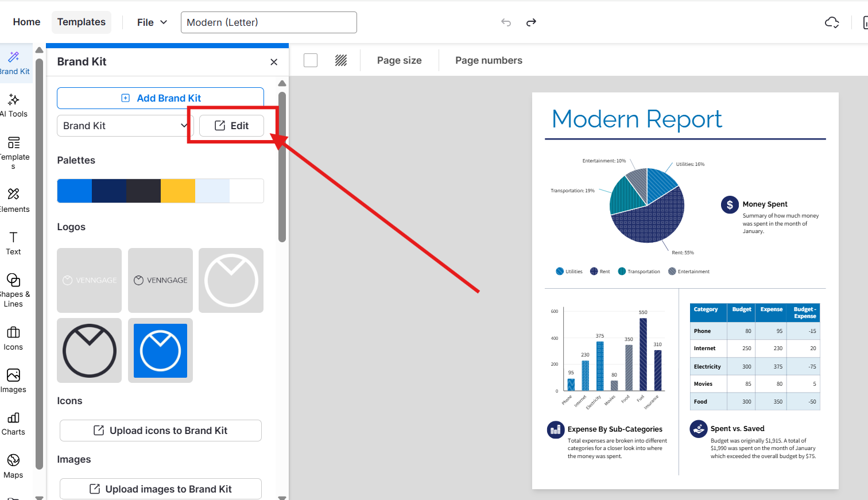Open the Text sidebar tool
Image resolution: width=868 pixels, height=500 pixels.
click(13, 243)
